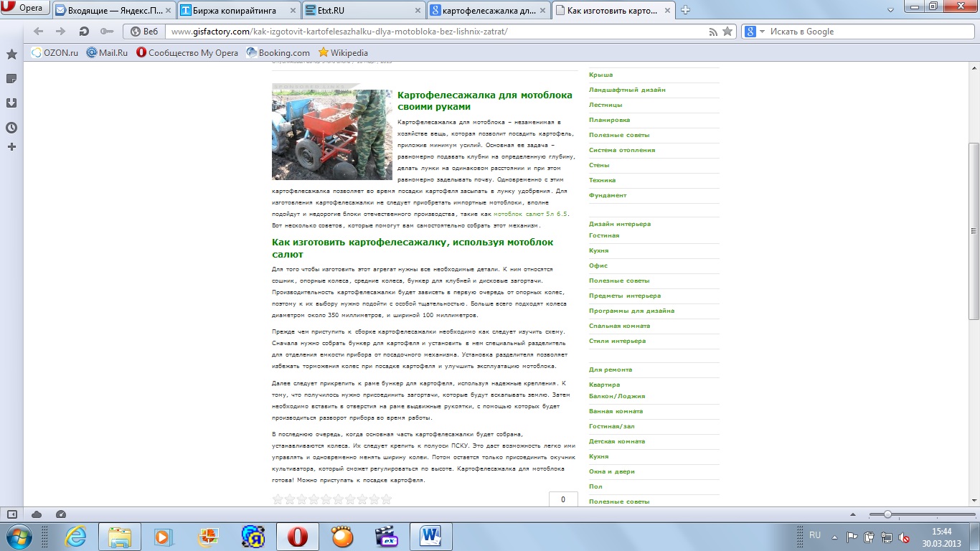Switch to the Etxt.RU tab

coord(362,10)
